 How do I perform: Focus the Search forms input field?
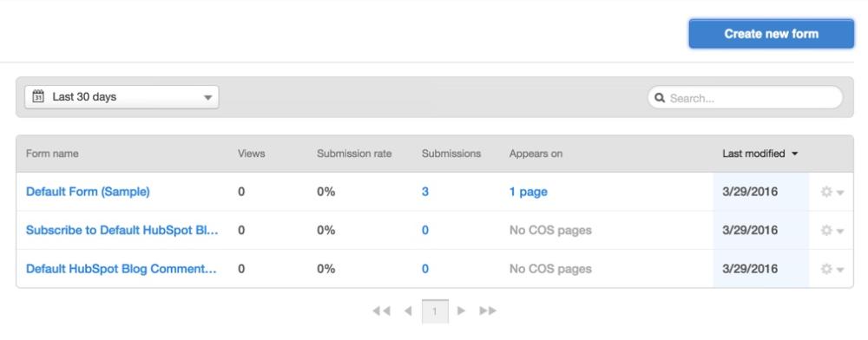coord(745,98)
